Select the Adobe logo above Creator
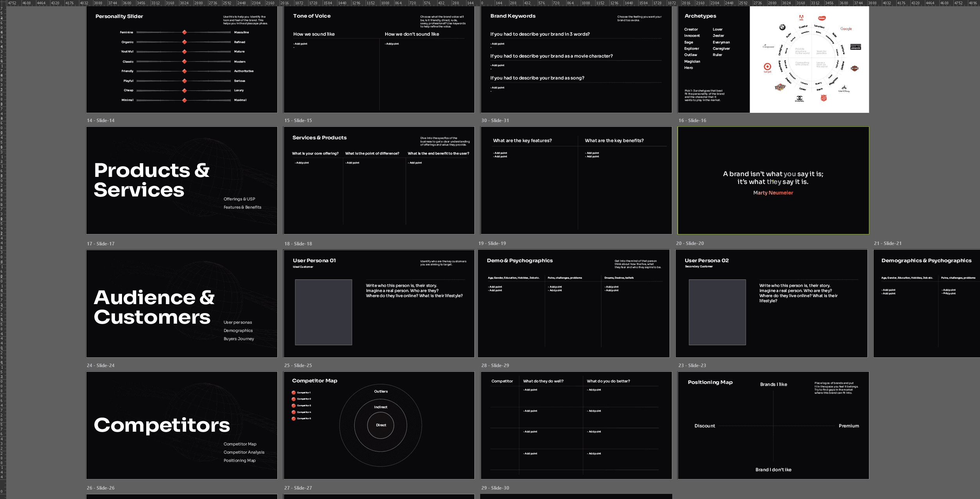Viewport: 980px width, 499px height. pos(801,17)
